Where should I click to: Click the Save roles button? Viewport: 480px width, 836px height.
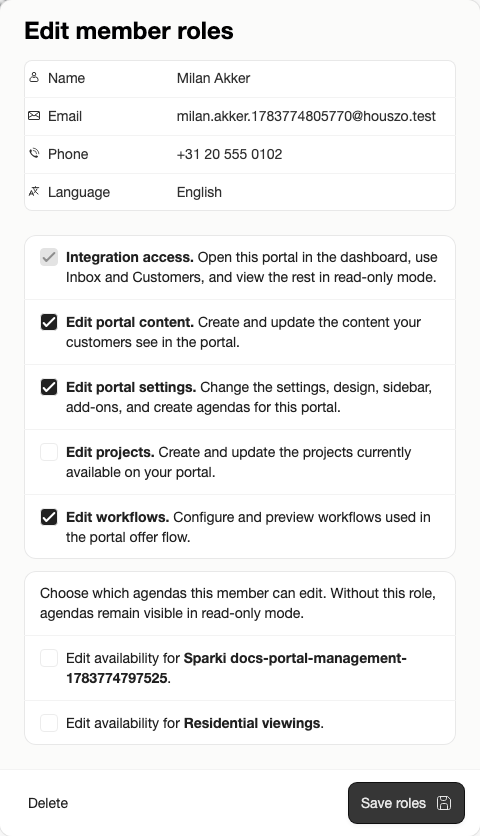pos(406,803)
